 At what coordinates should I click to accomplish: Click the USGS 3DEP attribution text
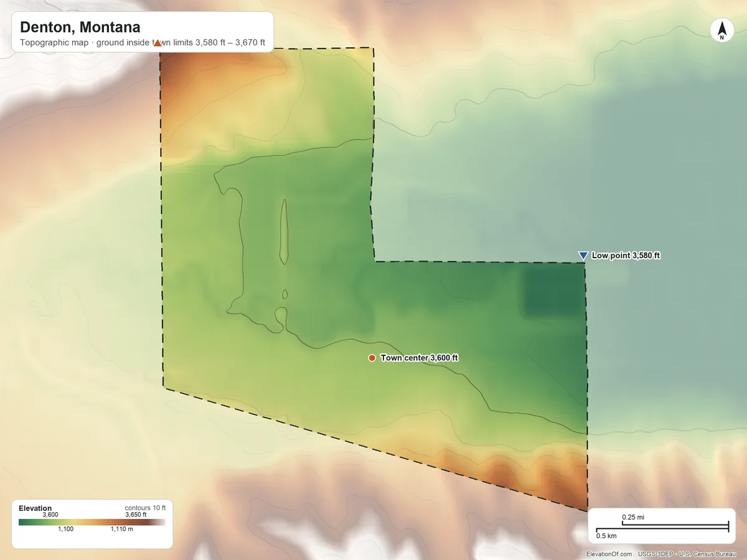pyautogui.click(x=657, y=554)
